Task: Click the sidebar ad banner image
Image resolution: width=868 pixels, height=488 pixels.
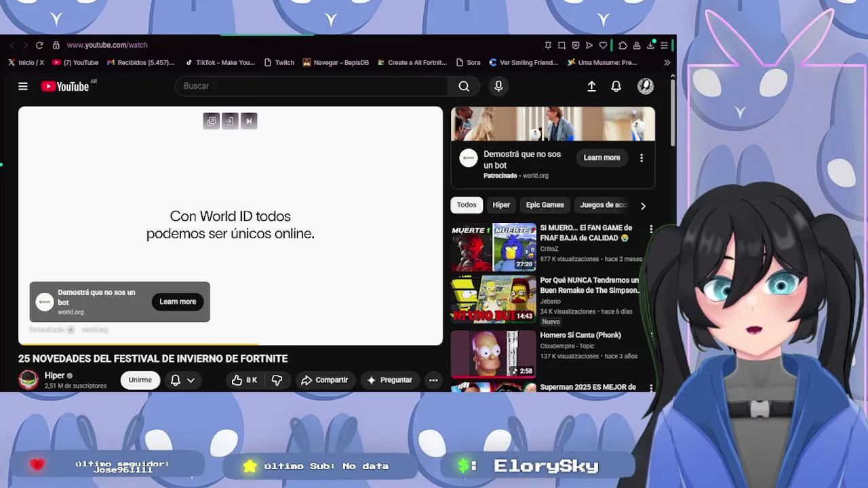Action: point(553,123)
